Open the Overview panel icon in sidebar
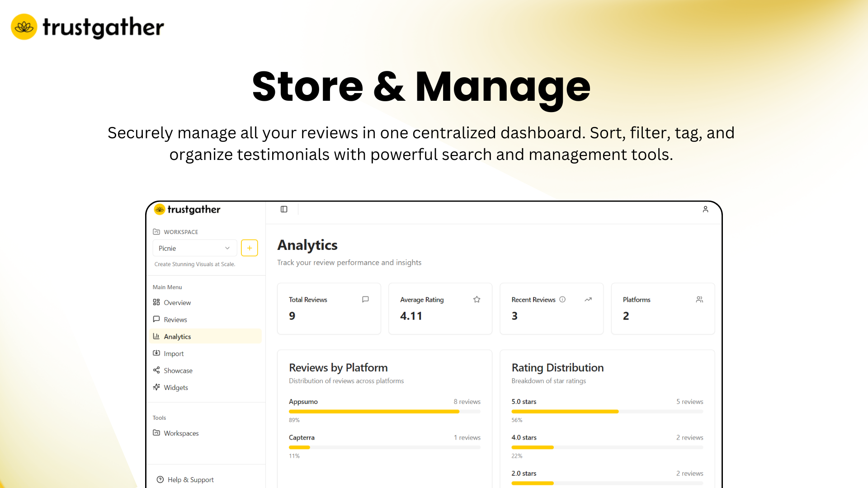868x488 pixels. click(156, 302)
